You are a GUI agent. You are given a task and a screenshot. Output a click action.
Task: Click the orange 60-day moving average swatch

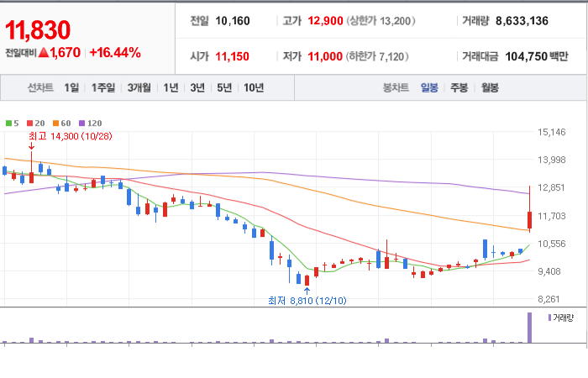(56, 123)
